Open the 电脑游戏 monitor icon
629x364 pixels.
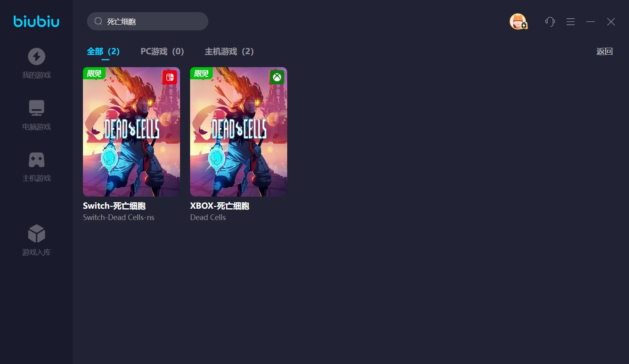coord(36,108)
